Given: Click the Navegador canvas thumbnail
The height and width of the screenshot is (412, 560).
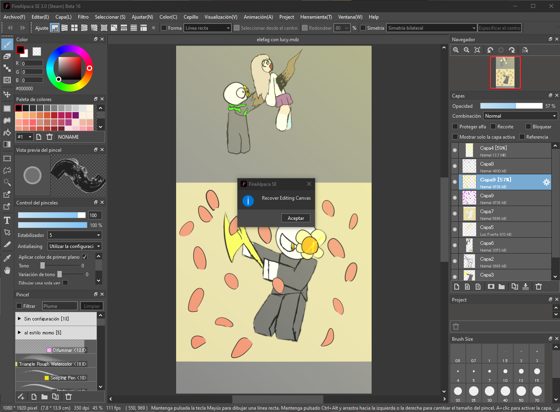Looking at the screenshot, I should coord(505,72).
